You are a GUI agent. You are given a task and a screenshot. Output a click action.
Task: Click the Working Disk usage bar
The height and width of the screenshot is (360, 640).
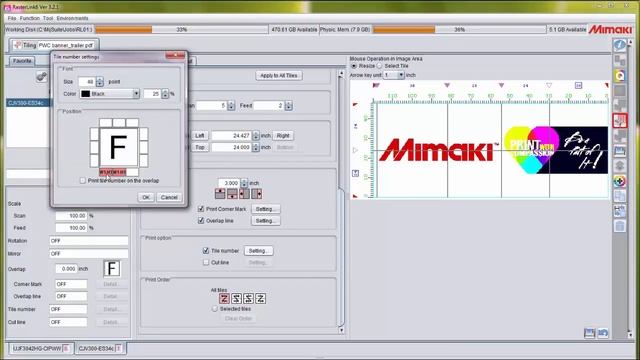[182, 29]
